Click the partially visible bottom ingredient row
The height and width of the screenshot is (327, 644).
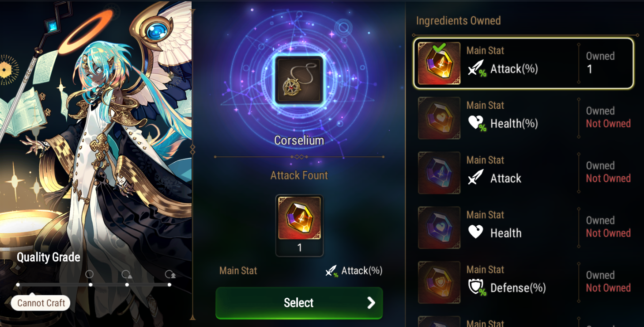coord(524,321)
